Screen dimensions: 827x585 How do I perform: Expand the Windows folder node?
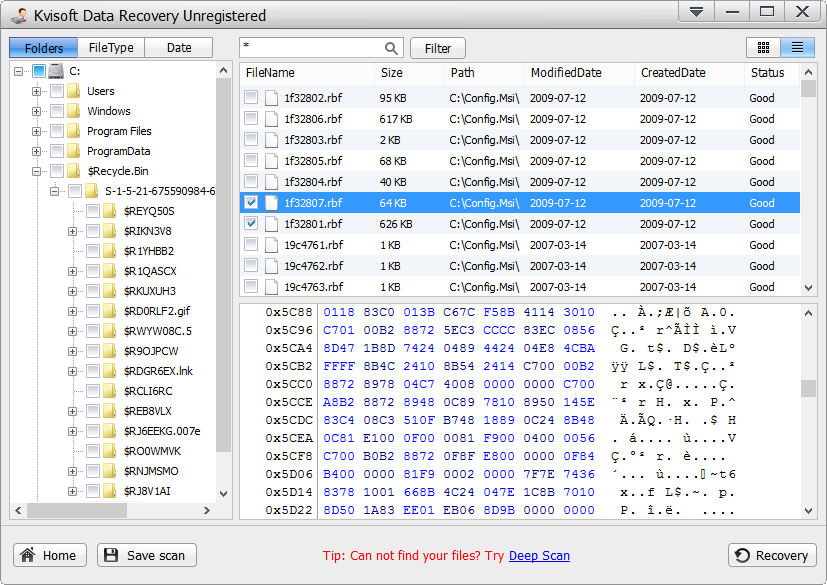pyautogui.click(x=36, y=111)
